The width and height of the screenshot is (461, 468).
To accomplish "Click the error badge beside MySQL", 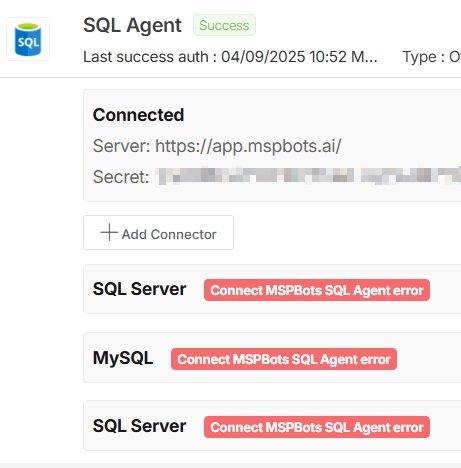I will [x=284, y=359].
